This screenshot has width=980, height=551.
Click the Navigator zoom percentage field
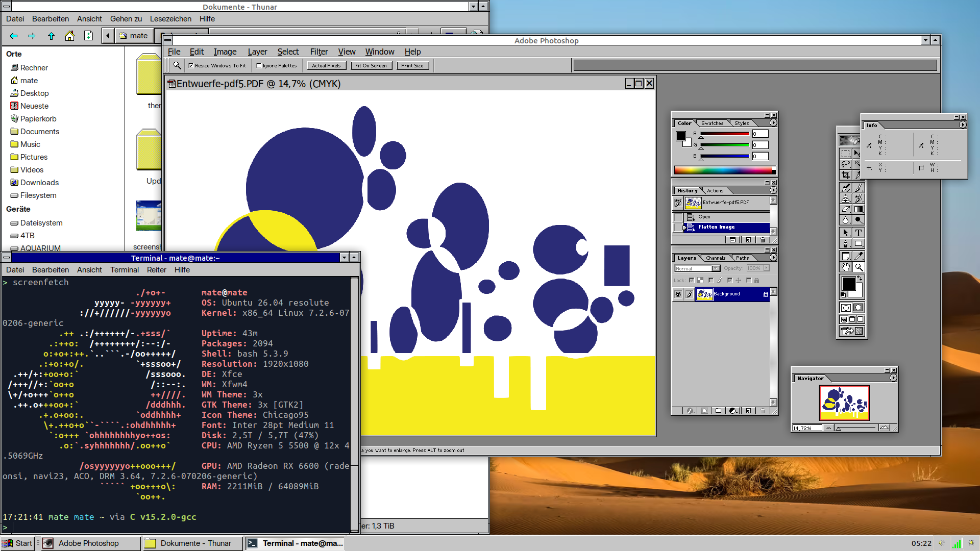tap(806, 428)
